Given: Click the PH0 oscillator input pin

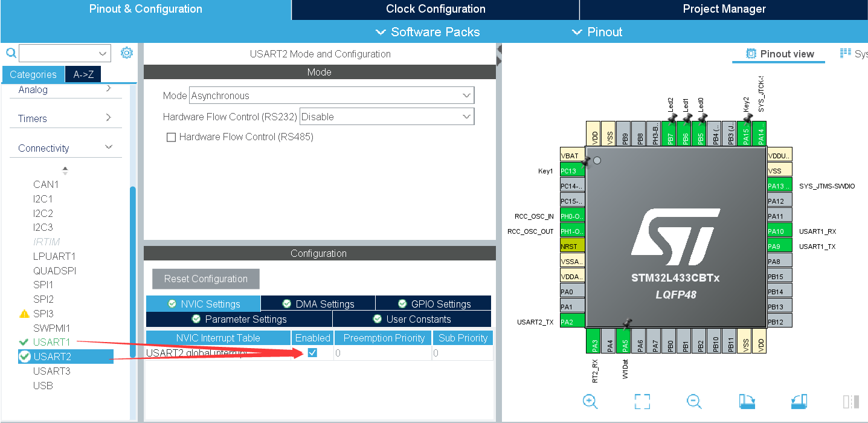Looking at the screenshot, I should tap(573, 216).
